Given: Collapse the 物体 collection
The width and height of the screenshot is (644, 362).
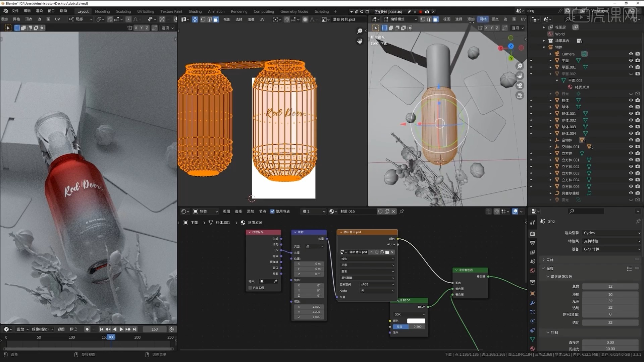Looking at the screenshot, I should (544, 47).
